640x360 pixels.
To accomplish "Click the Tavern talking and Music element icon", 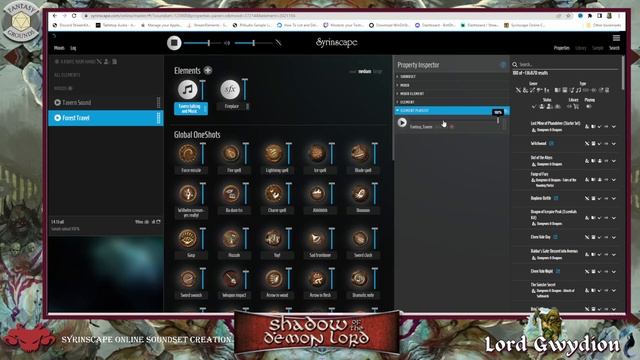I will pos(187,89).
